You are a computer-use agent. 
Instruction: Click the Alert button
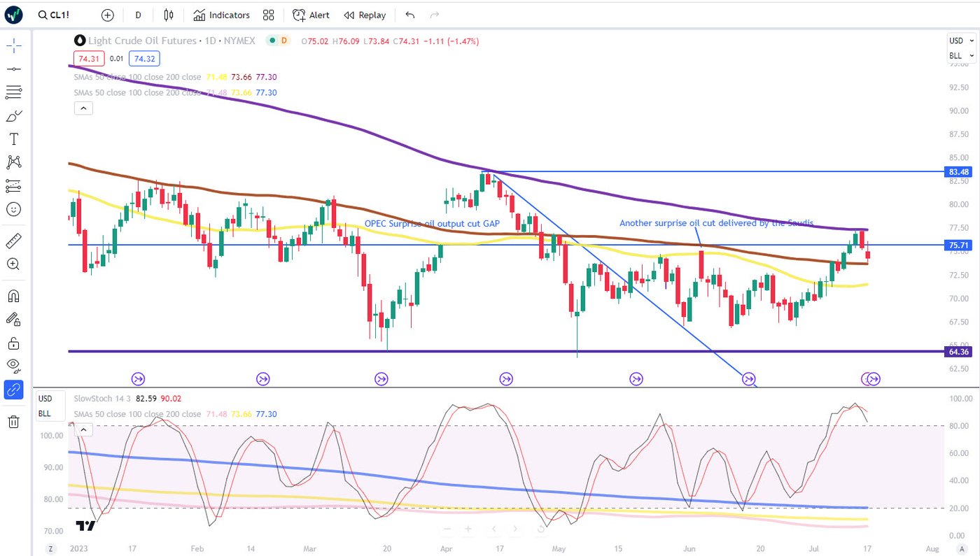click(311, 15)
